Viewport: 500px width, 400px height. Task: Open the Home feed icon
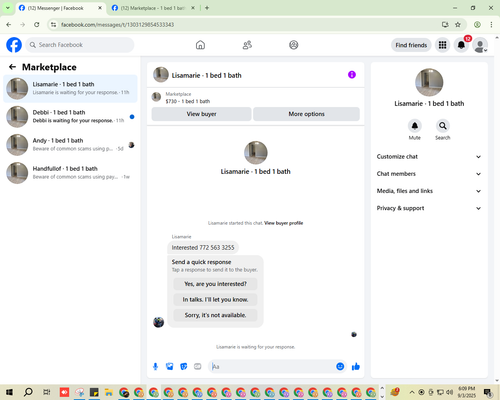pos(200,45)
